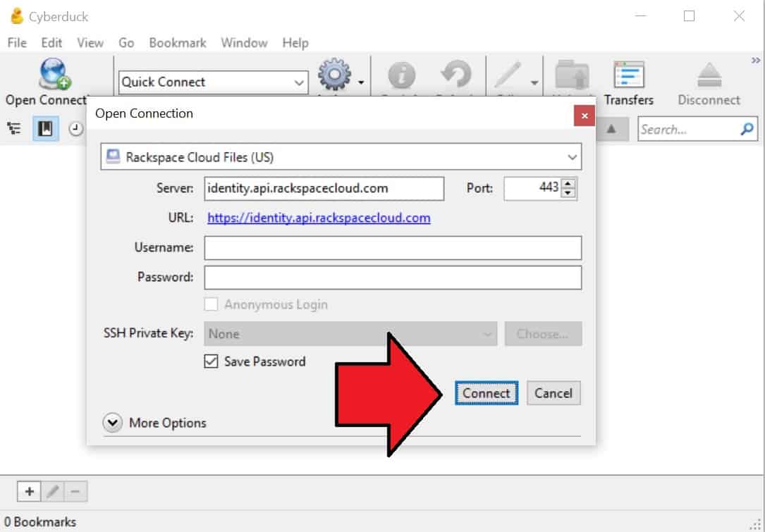Toggle the Anonymous Login checkbox
Screen dimensions: 765x532
point(212,304)
